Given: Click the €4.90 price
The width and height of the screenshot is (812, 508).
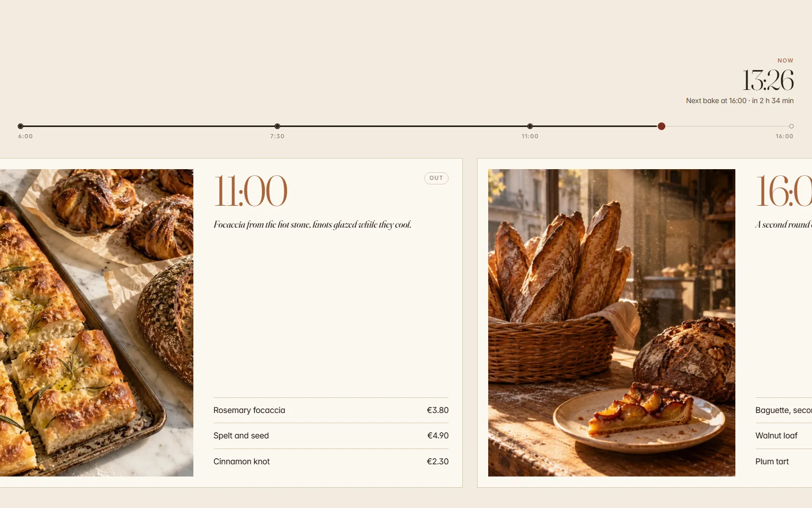Looking at the screenshot, I should click(x=438, y=435).
